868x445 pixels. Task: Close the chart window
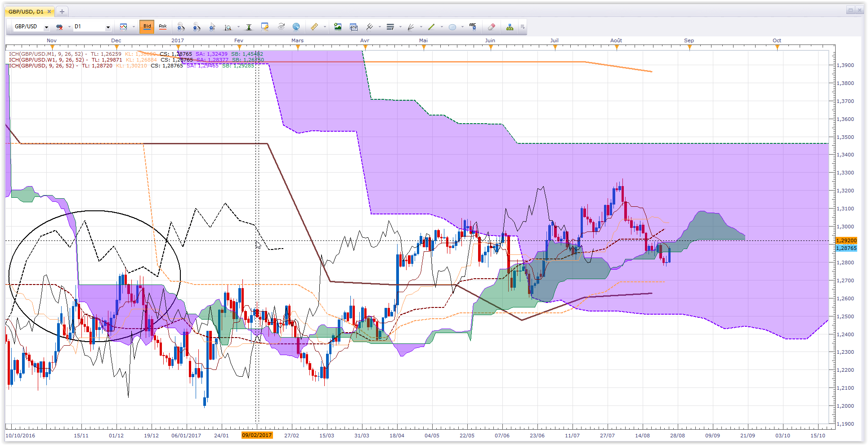coord(859,10)
